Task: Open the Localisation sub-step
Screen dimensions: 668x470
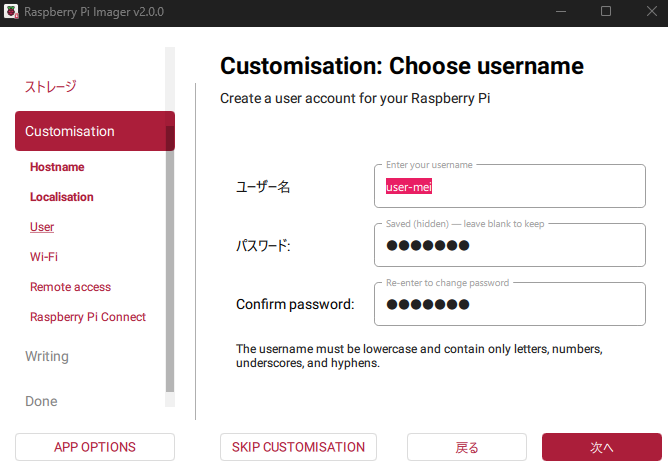Action: [62, 197]
